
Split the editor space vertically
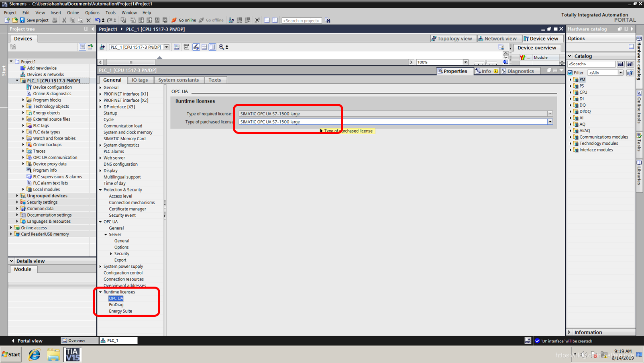point(275,20)
